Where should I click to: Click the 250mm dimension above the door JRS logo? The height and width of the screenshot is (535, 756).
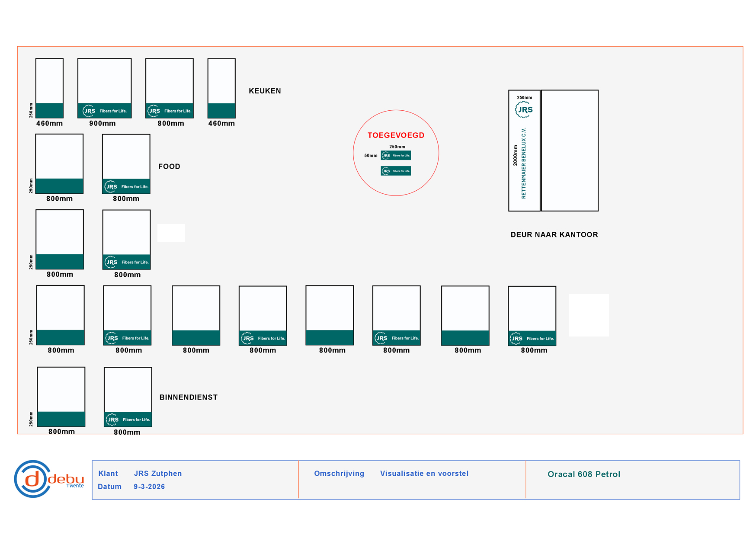pos(524,98)
